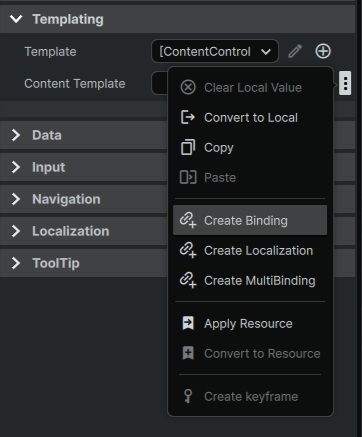Click the pencil edit template icon

[295, 51]
